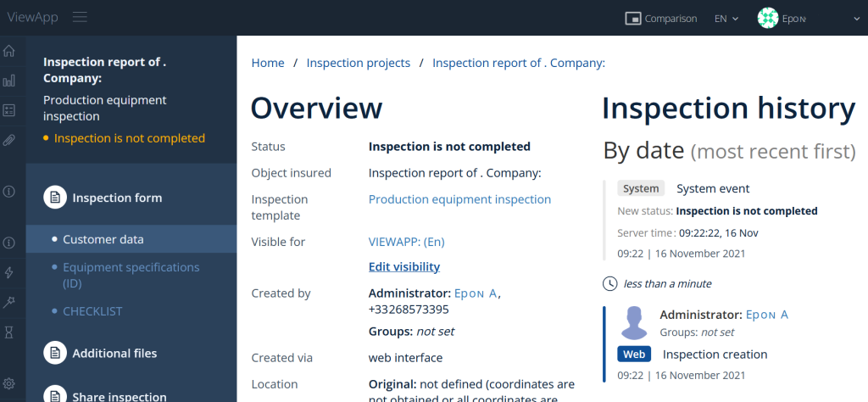Viewport: 868px width, 402px height.
Task: Click the Inspection history heading
Action: (x=728, y=109)
